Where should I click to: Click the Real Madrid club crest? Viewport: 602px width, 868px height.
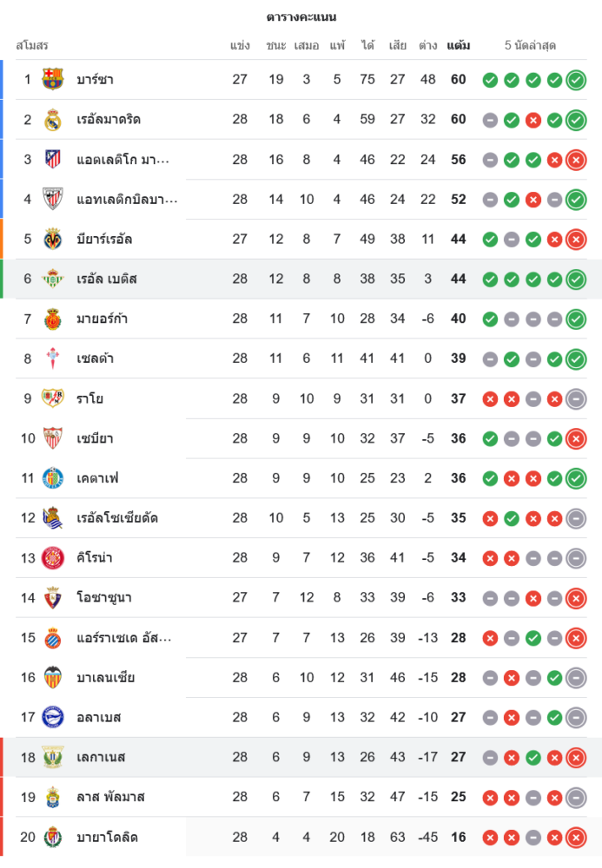53,120
